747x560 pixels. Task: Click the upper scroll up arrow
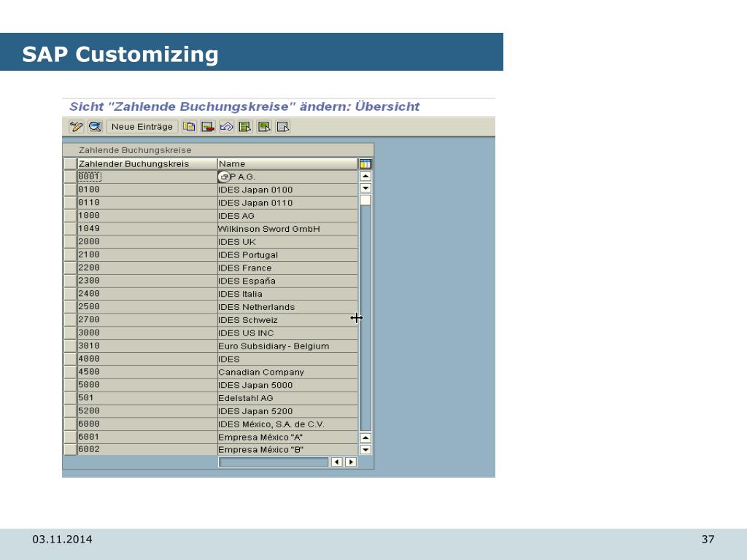pyautogui.click(x=365, y=176)
